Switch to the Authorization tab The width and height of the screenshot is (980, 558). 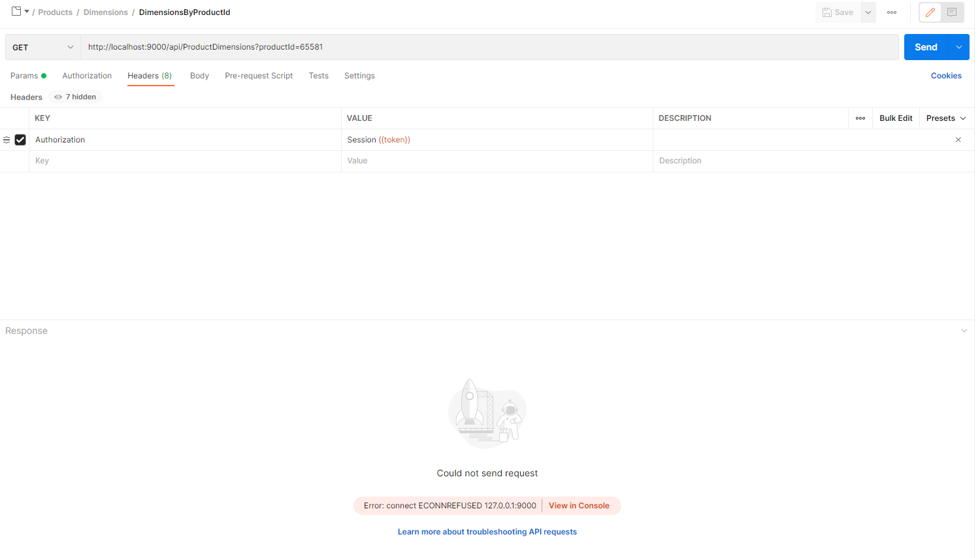pos(87,76)
